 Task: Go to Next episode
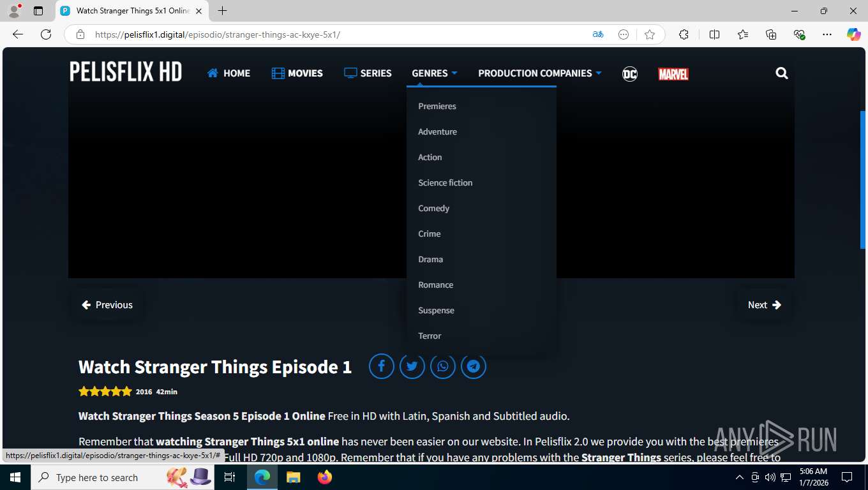[x=765, y=305]
